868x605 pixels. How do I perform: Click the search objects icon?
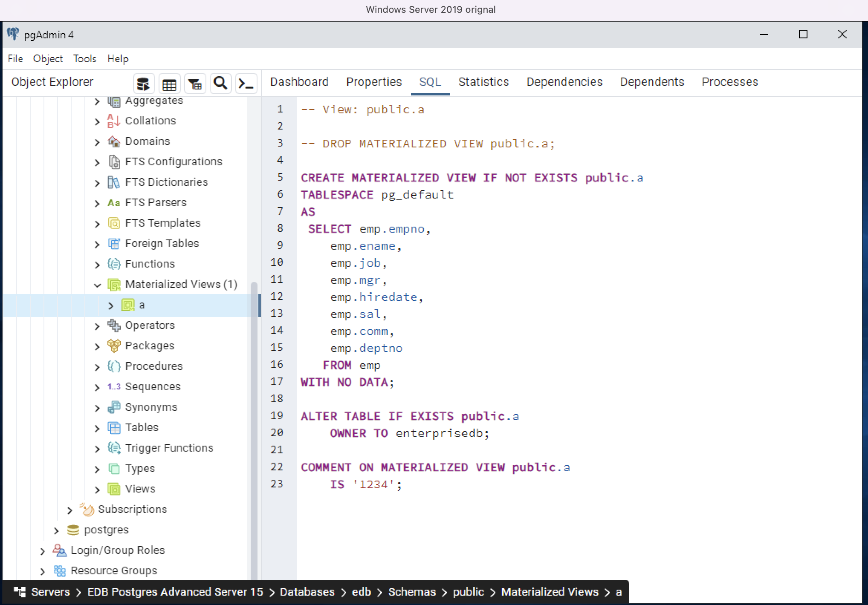point(220,84)
